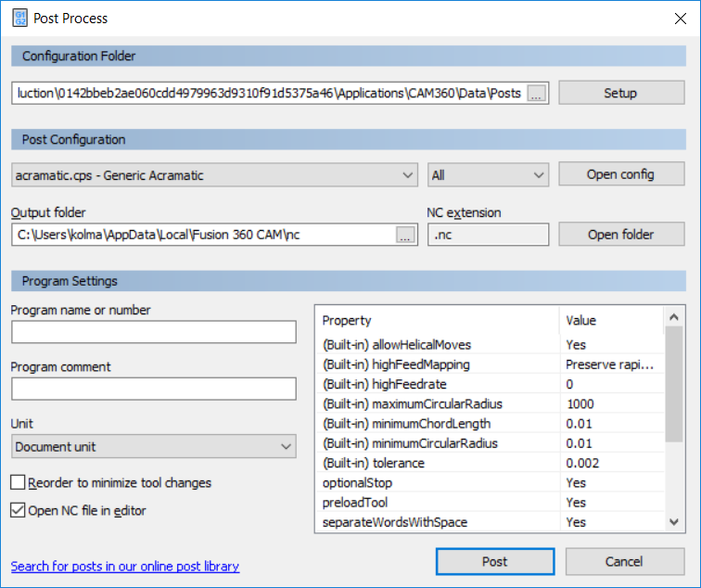Select the optionalStop value cell
Image resolution: width=701 pixels, height=588 pixels.
coord(609,483)
